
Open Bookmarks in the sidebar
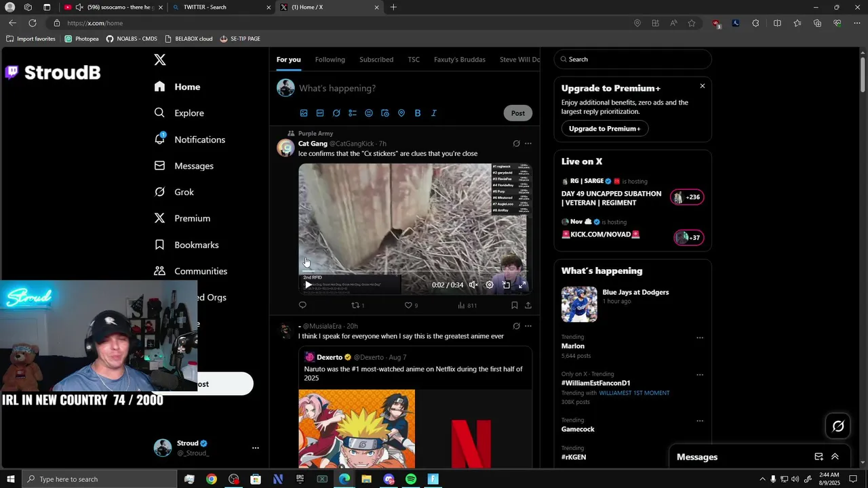(186, 245)
